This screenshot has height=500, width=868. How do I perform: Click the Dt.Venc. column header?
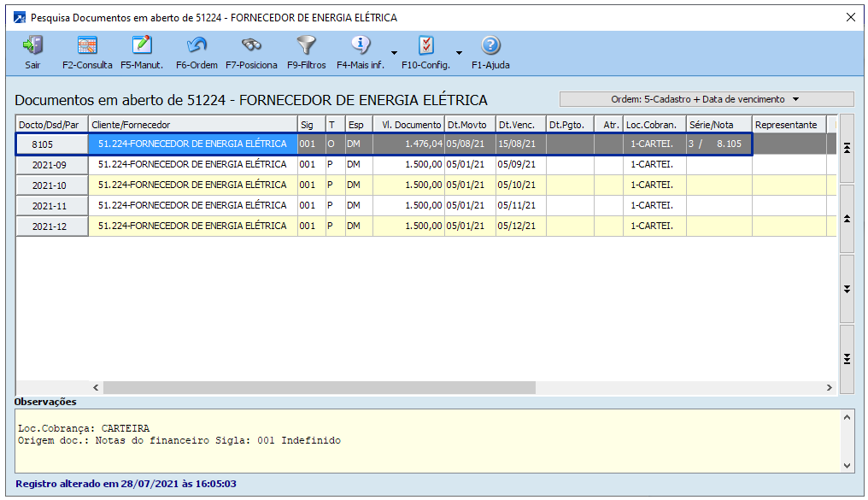pos(520,125)
